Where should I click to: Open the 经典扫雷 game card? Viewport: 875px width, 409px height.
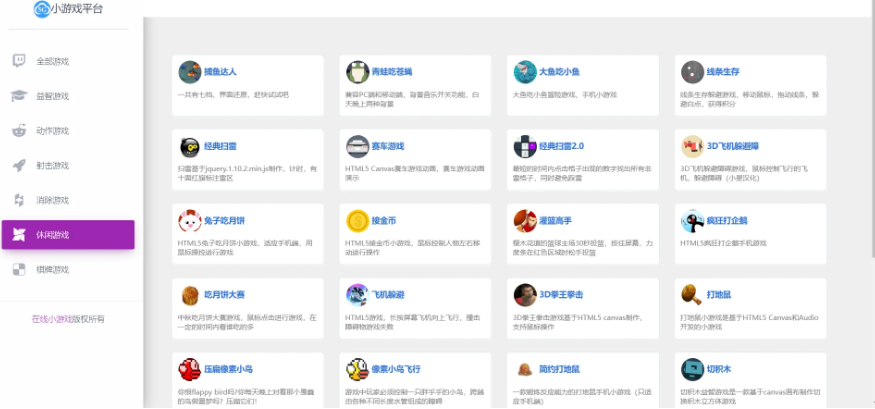click(247, 155)
